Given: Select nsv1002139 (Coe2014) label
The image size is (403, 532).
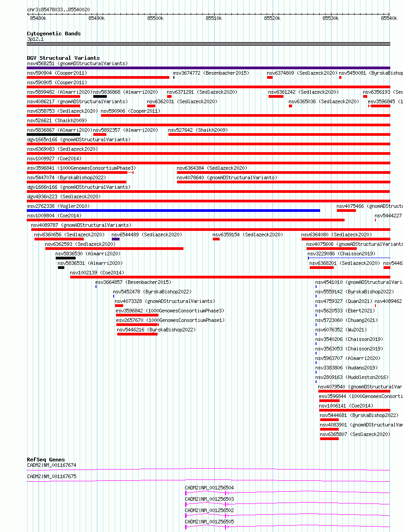Looking at the screenshot, I should (x=97, y=273).
